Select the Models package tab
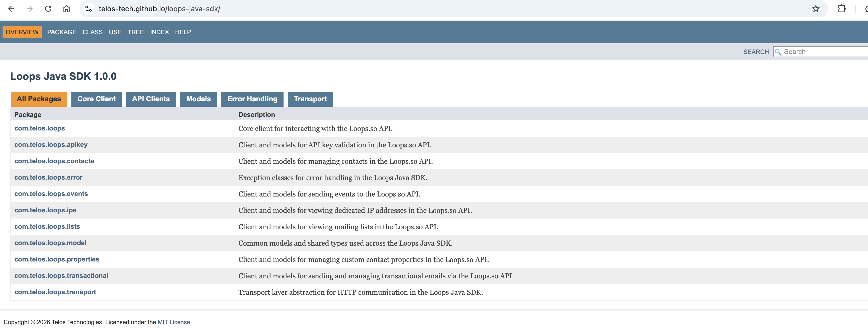 [198, 99]
